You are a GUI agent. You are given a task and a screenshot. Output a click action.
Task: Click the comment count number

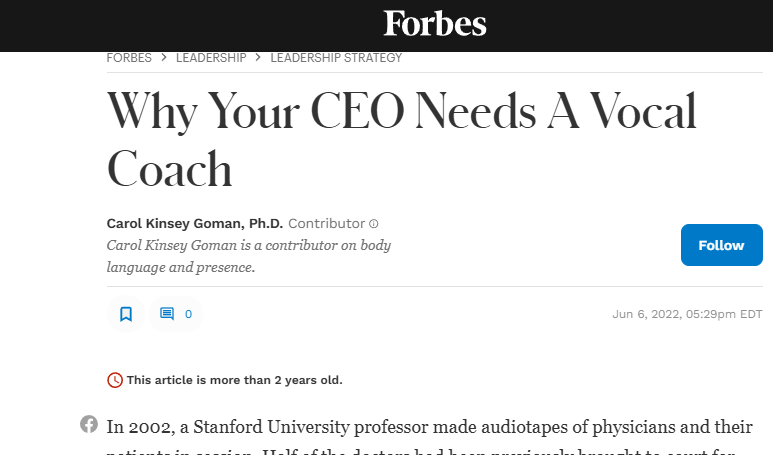(188, 314)
